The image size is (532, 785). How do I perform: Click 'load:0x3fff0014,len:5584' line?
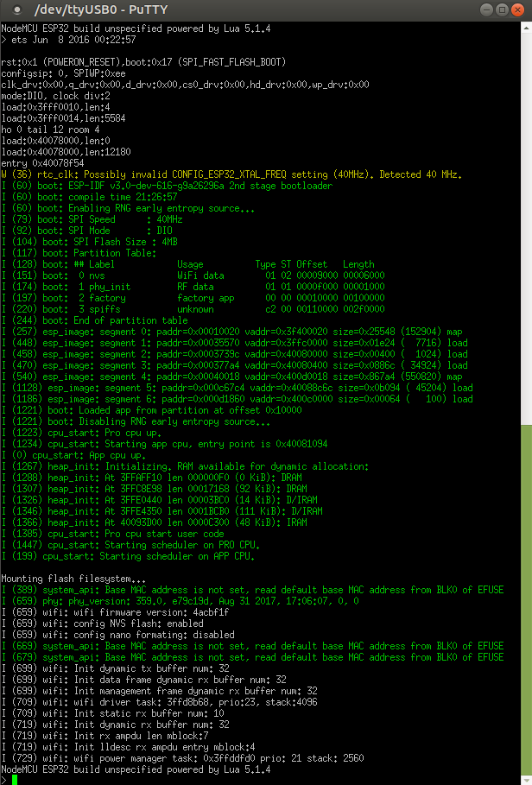64,118
